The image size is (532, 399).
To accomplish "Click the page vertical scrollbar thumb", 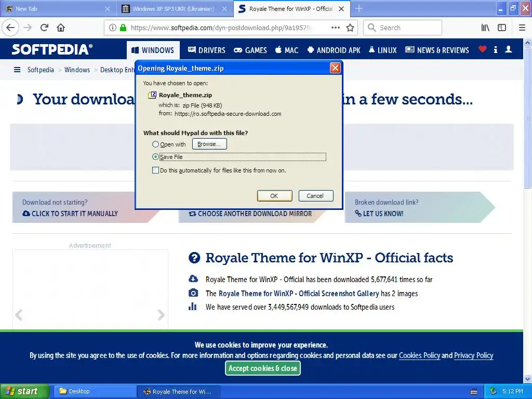I will pyautogui.click(x=528, y=117).
